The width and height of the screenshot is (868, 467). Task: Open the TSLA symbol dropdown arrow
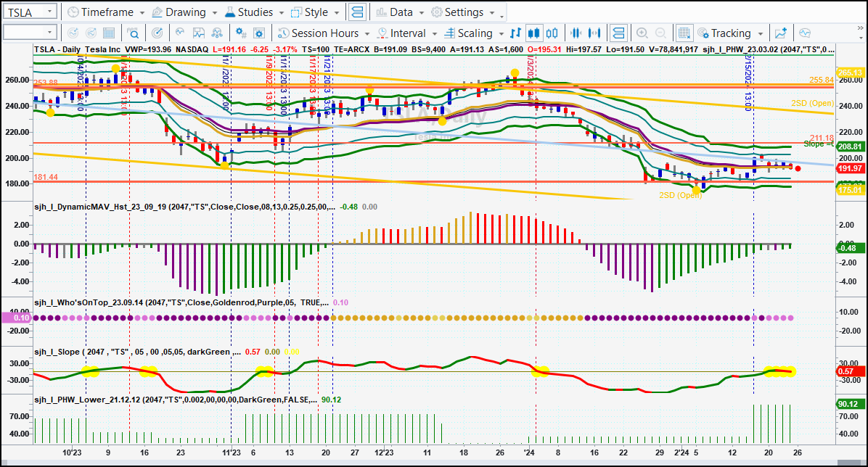pos(49,12)
